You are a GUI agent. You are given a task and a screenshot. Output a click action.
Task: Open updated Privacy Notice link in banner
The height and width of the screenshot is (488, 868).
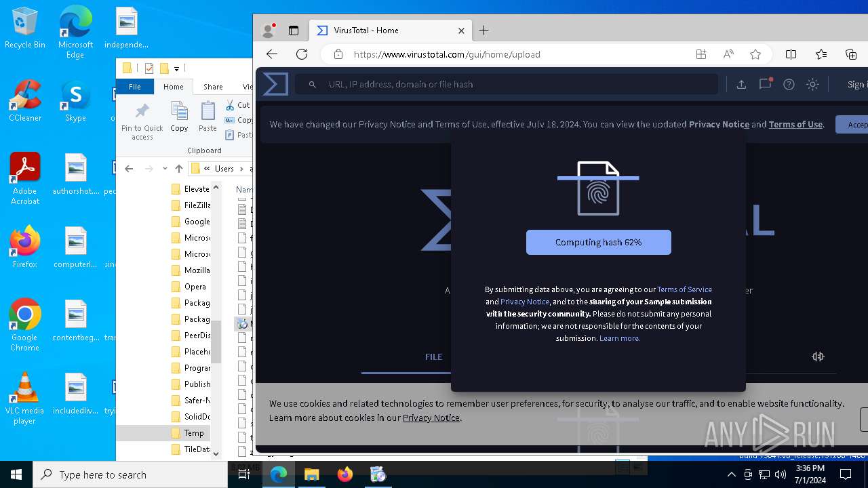coord(719,125)
